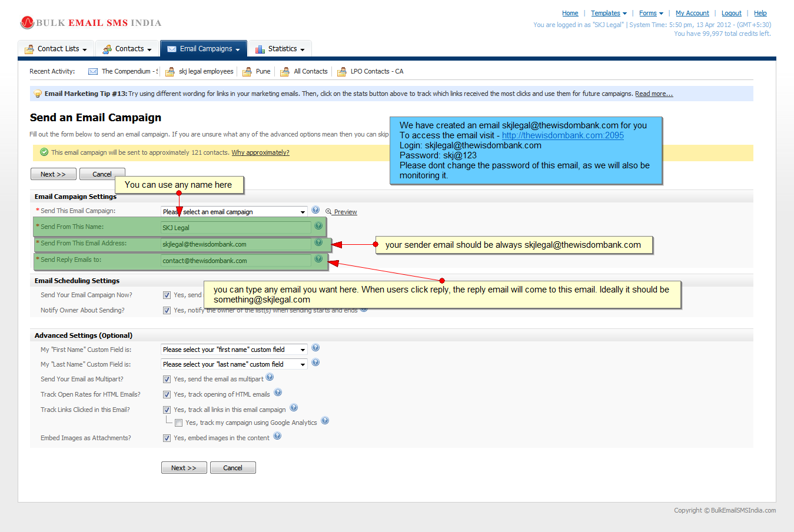Click the Bulk Email SMS India logo
Viewport: 794px width, 532px height.
pyautogui.click(x=91, y=23)
